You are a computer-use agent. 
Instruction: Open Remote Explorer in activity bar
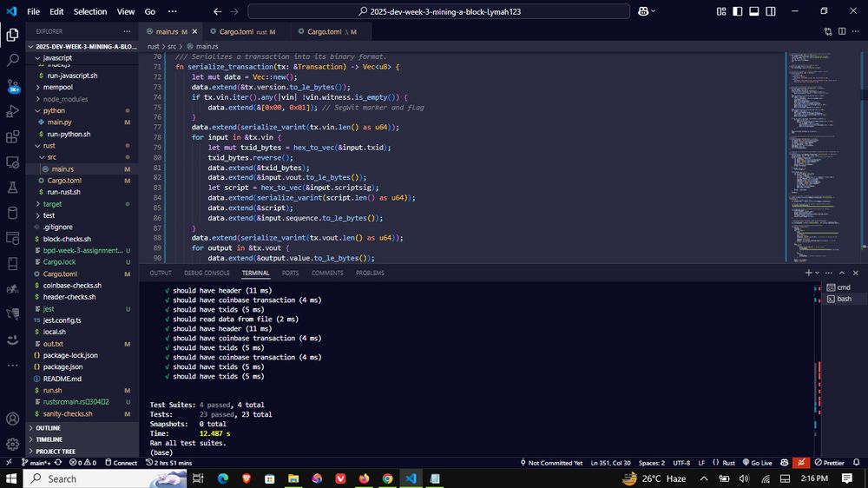[x=12, y=162]
